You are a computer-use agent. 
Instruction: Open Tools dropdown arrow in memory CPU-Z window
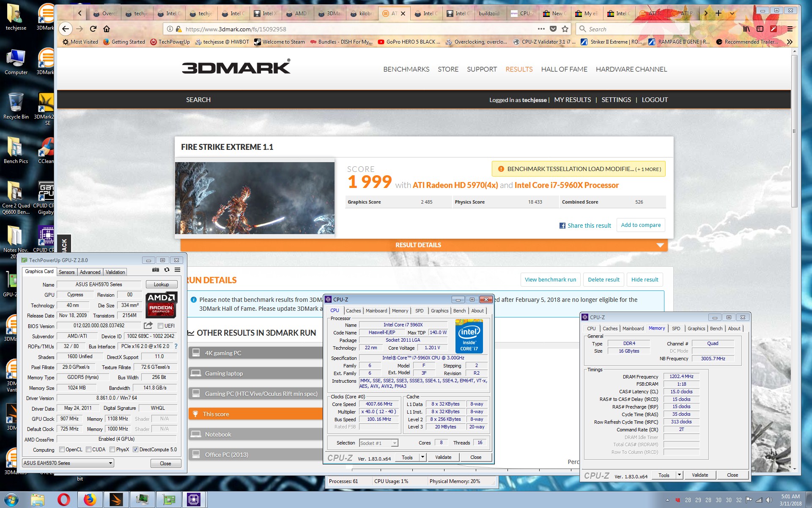tap(679, 475)
